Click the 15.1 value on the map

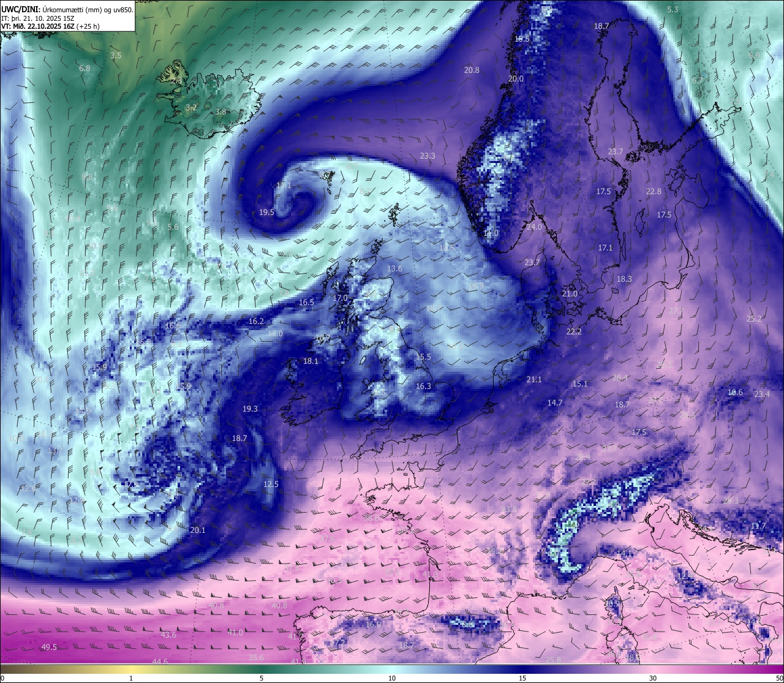(580, 384)
